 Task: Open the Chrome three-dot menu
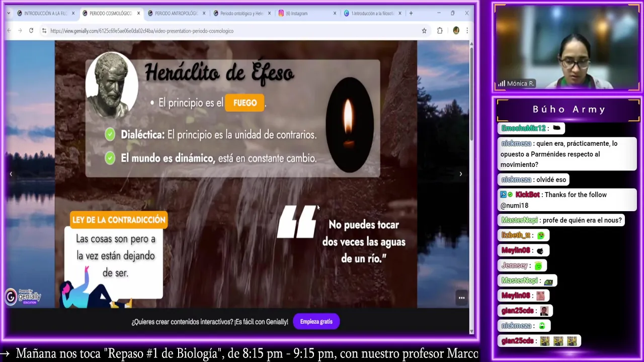[x=467, y=31]
